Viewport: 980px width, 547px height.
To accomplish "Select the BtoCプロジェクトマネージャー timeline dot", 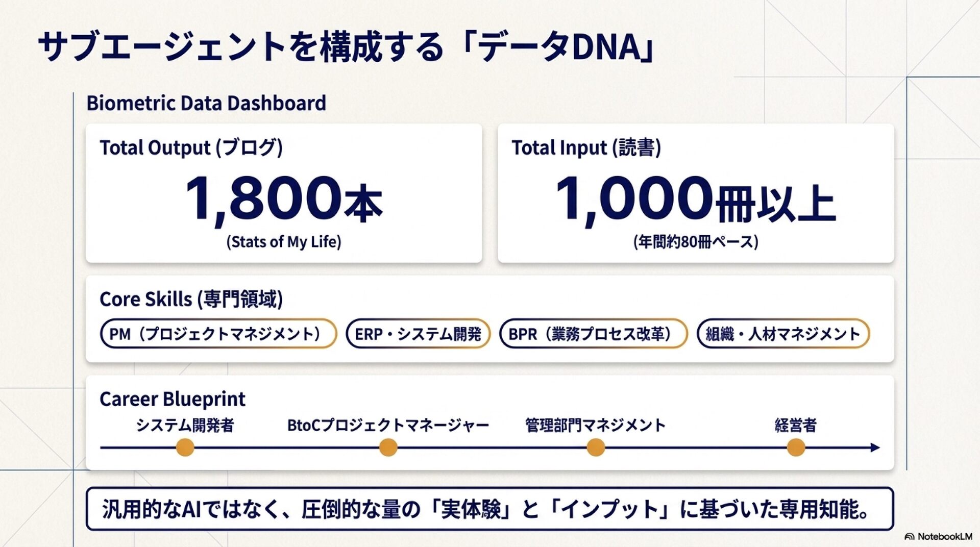I will click(388, 448).
